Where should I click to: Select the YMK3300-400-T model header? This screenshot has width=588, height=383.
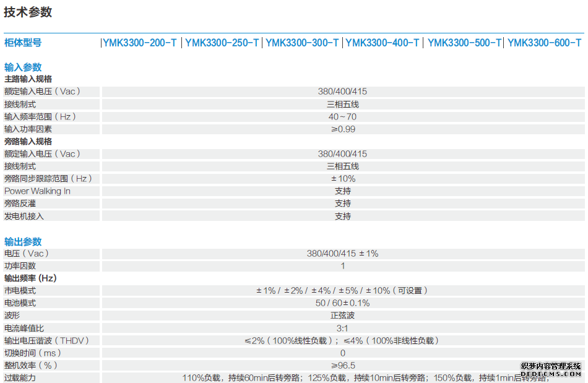click(x=383, y=43)
